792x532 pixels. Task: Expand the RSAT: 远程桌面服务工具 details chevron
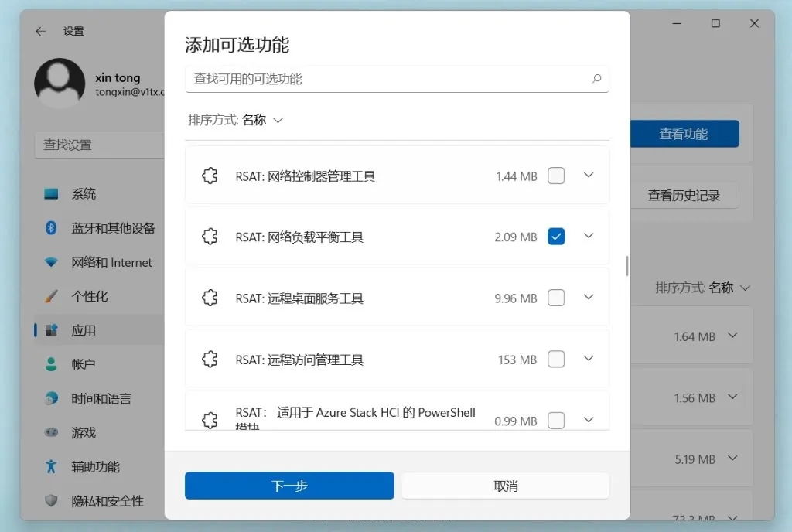[589, 297]
